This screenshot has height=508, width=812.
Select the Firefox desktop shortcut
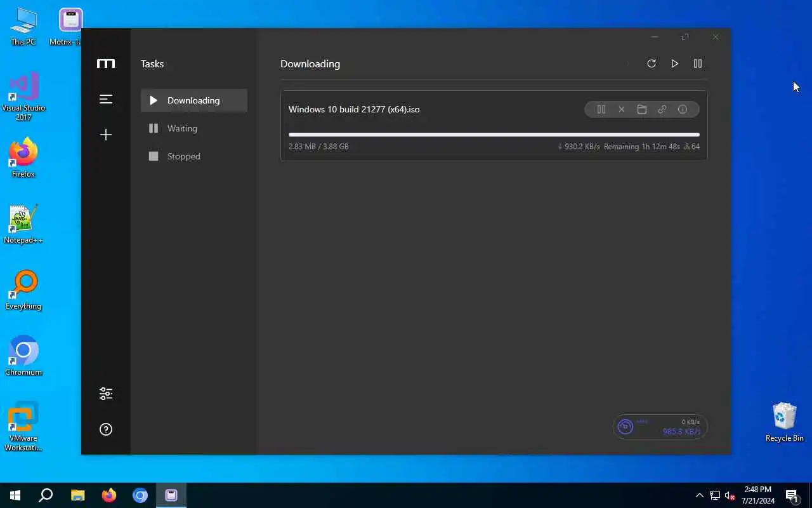(x=23, y=157)
